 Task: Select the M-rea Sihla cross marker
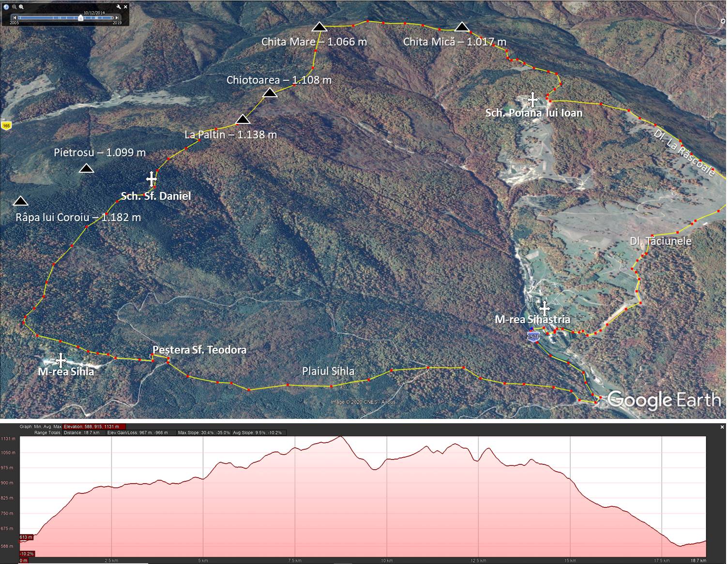click(x=61, y=360)
